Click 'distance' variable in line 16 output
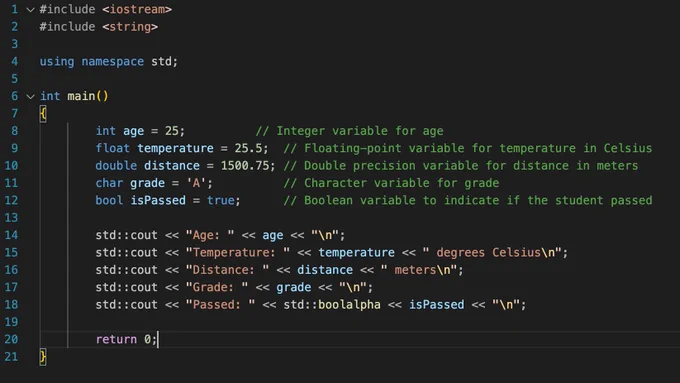Viewport: 680px width, 383px height. (x=325, y=270)
